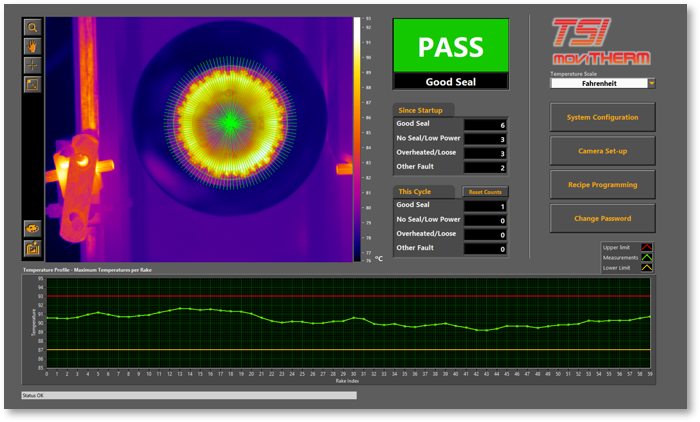Click the Lower Limit legend label

(617, 268)
